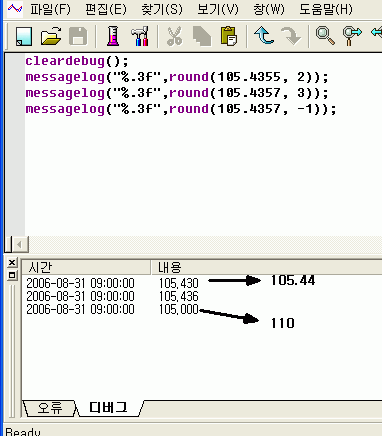The image size is (382, 436).
Task: Open the 파일(F) menu
Action: 50,9
